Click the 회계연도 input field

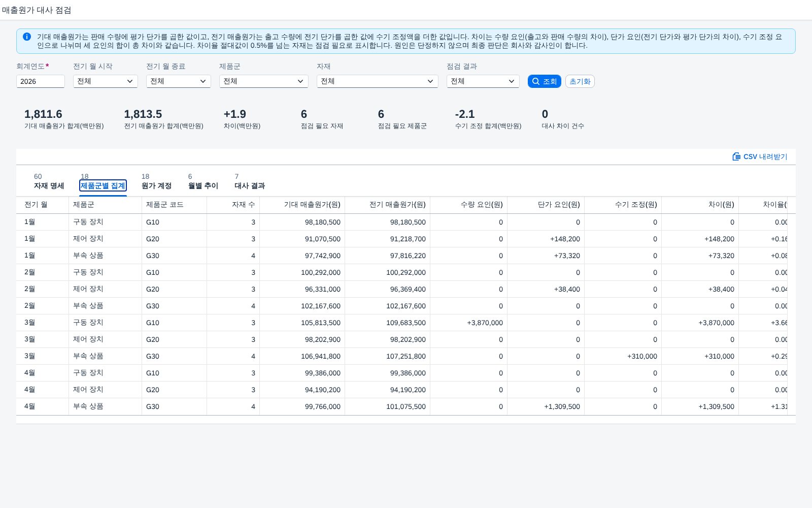pyautogui.click(x=41, y=81)
